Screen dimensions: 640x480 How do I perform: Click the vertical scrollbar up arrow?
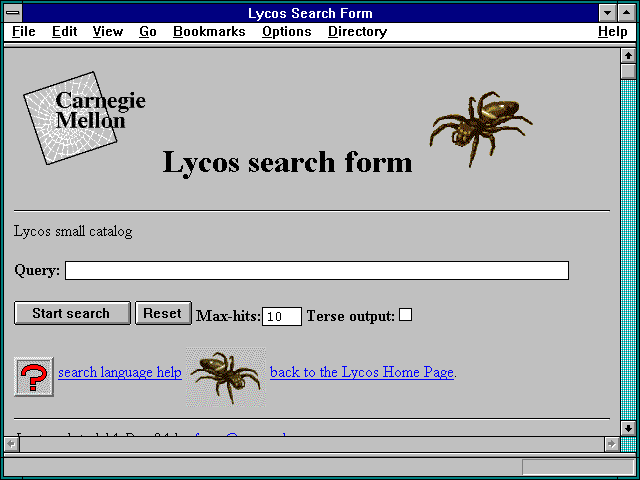pos(628,56)
